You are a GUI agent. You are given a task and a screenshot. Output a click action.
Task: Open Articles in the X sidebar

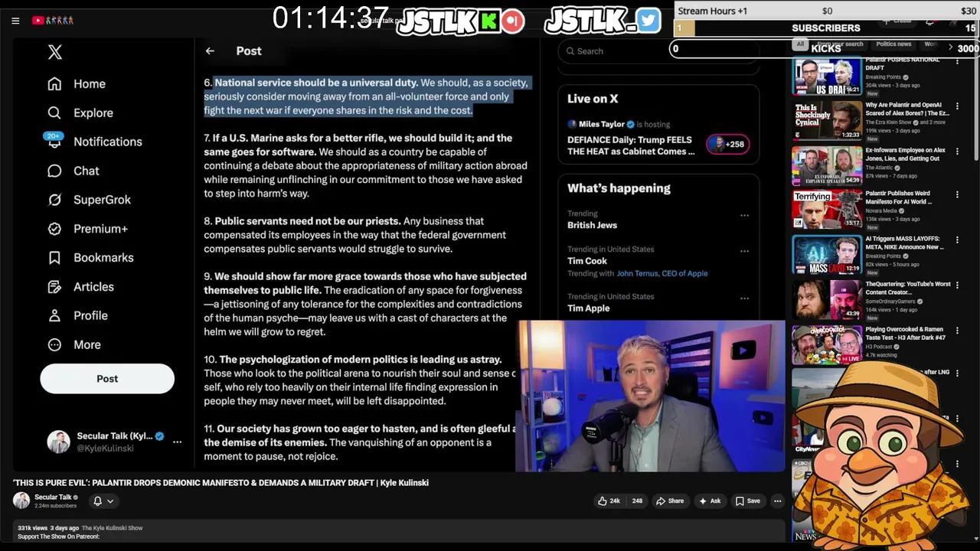pos(80,287)
